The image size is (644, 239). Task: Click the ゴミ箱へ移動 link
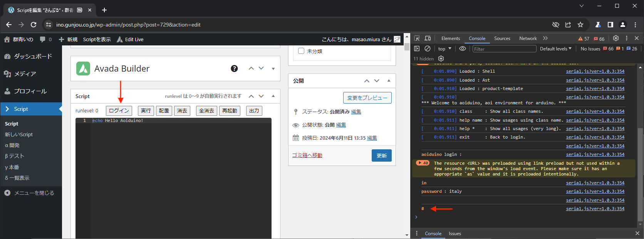click(x=307, y=155)
